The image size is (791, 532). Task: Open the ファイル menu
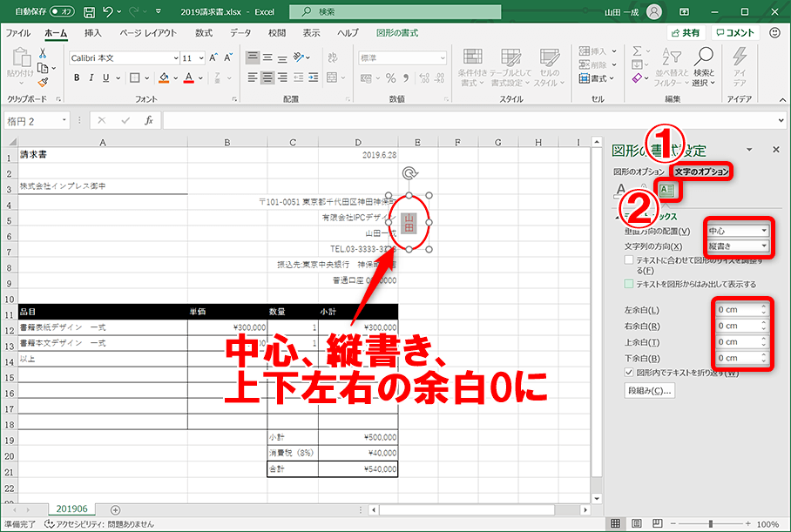18,33
